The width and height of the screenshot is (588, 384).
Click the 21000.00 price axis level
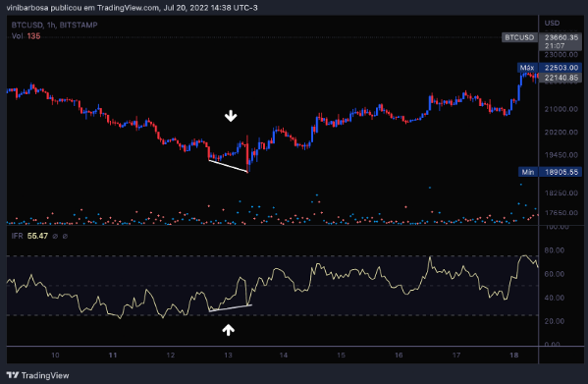[561, 109]
